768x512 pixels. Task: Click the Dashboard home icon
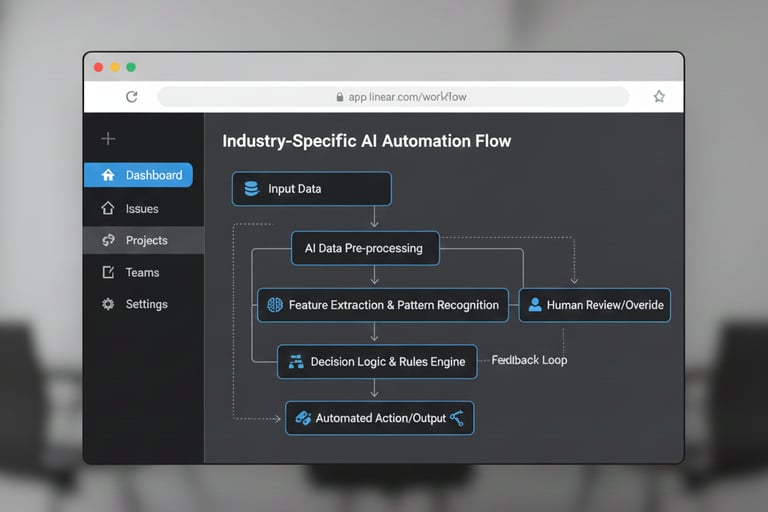click(x=108, y=175)
